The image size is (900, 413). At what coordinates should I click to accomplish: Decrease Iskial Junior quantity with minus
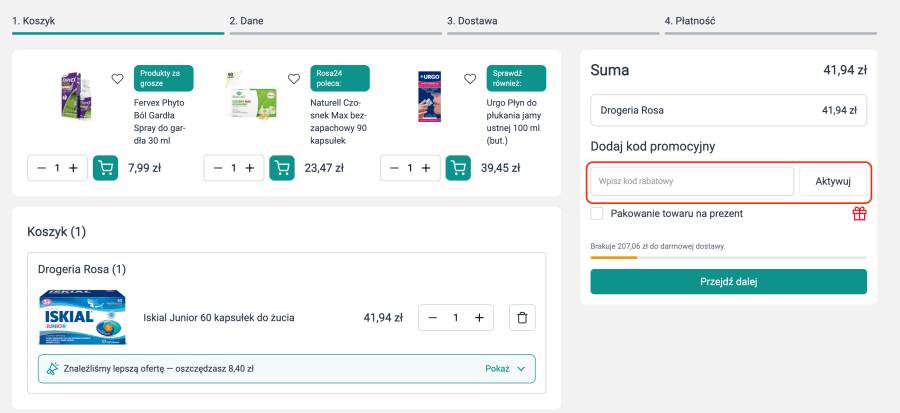point(433,318)
